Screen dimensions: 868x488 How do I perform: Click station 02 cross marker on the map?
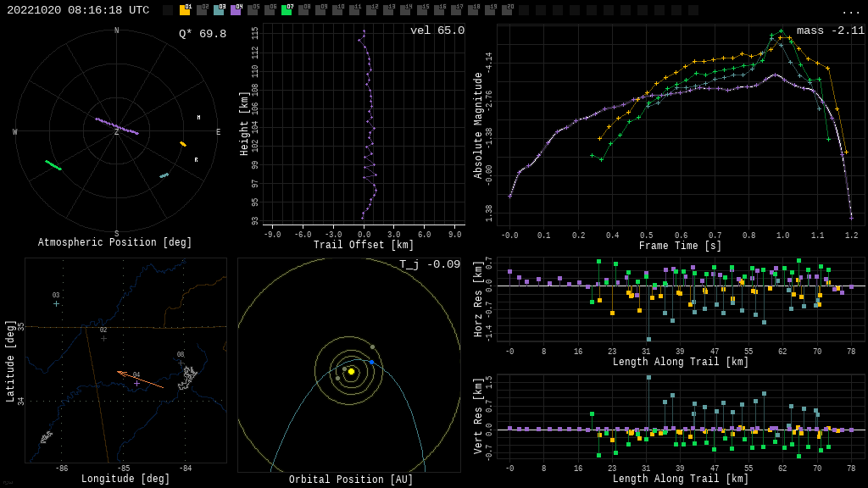[x=103, y=338]
